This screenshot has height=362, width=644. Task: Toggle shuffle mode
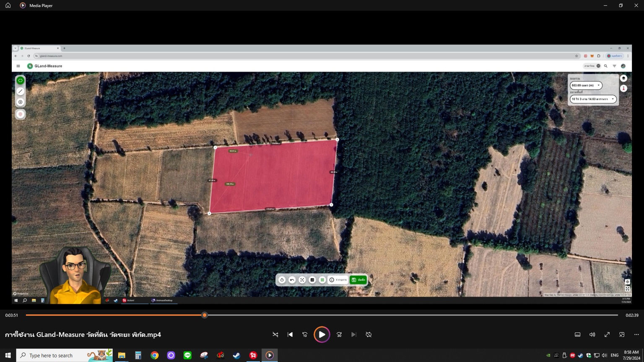(275, 334)
